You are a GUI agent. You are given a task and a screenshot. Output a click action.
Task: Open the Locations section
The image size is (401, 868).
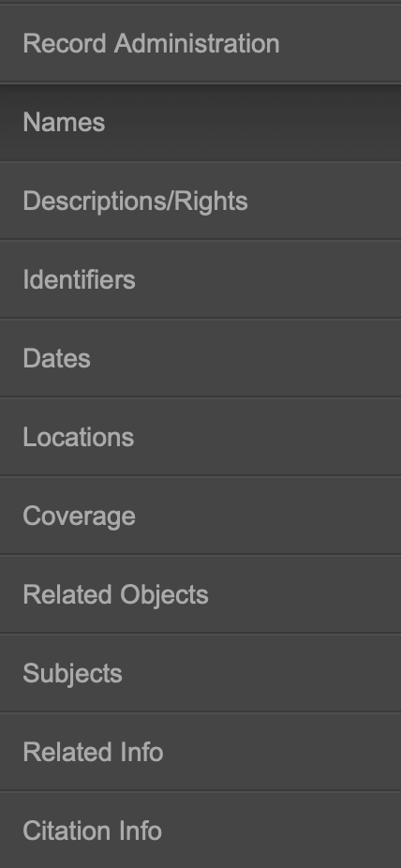(200, 437)
